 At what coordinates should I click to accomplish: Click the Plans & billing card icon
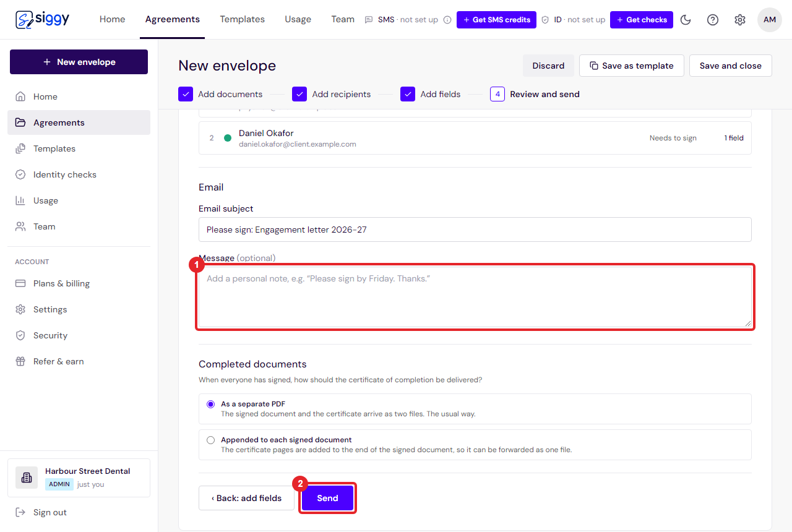coord(20,283)
